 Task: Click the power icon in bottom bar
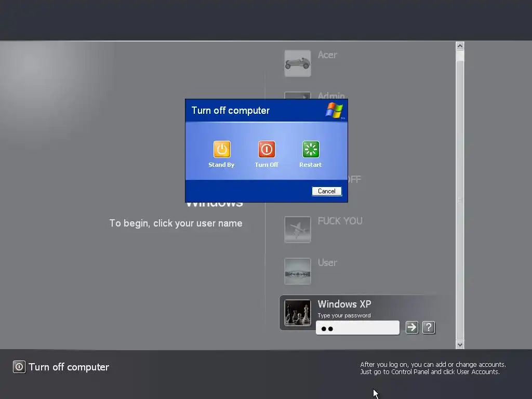(x=19, y=367)
